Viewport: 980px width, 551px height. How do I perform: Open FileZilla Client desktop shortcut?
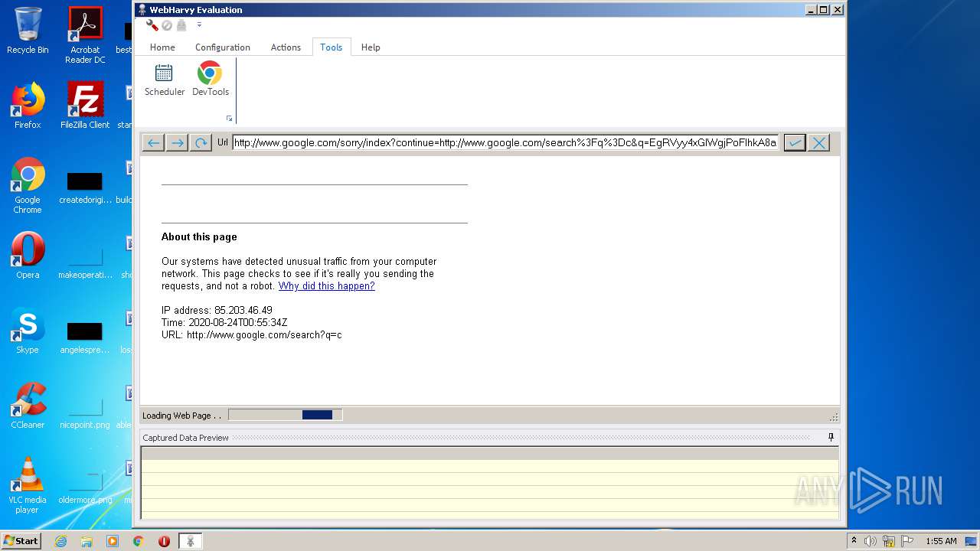(x=85, y=106)
